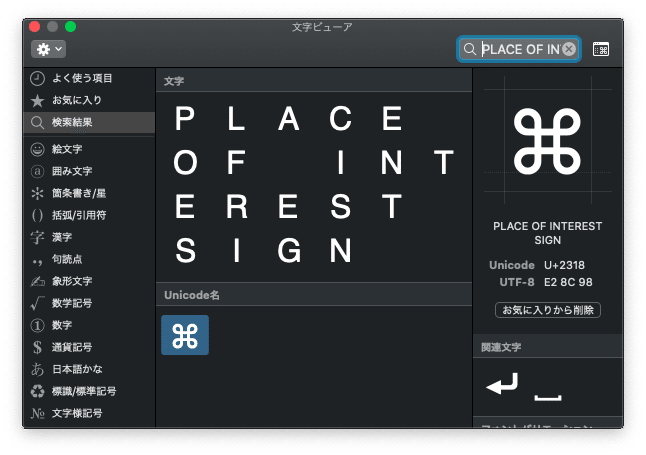Select the clock icon for よく使う項目
Image resolution: width=646 pixels, height=455 pixels.
37,78
